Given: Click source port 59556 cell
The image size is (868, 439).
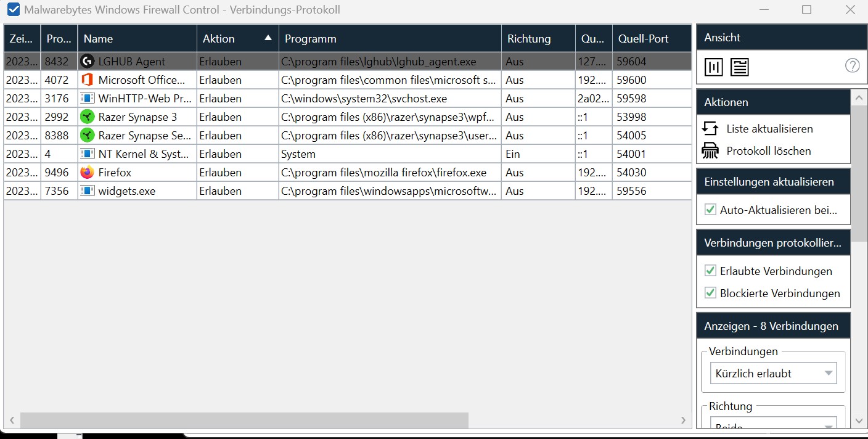Looking at the screenshot, I should [x=652, y=191].
